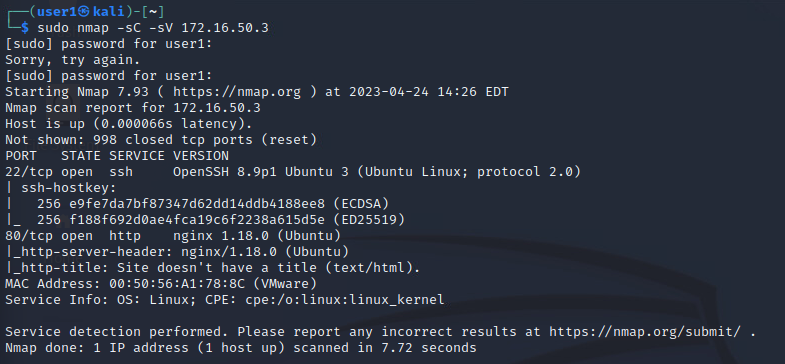This screenshot has height=364, width=785.
Task: Click the MAC address 00:50:56:A1:78:8C
Action: [x=177, y=284]
